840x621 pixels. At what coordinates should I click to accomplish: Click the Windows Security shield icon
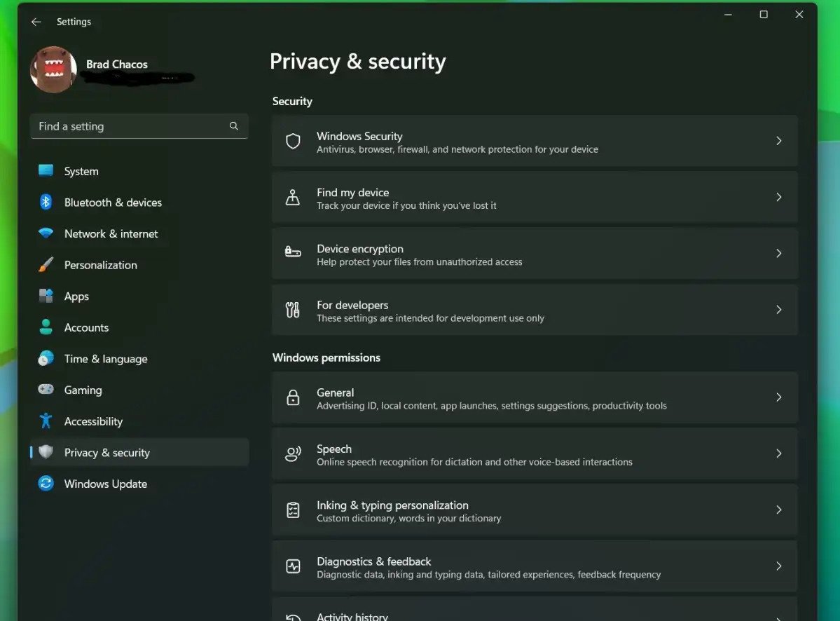point(293,141)
